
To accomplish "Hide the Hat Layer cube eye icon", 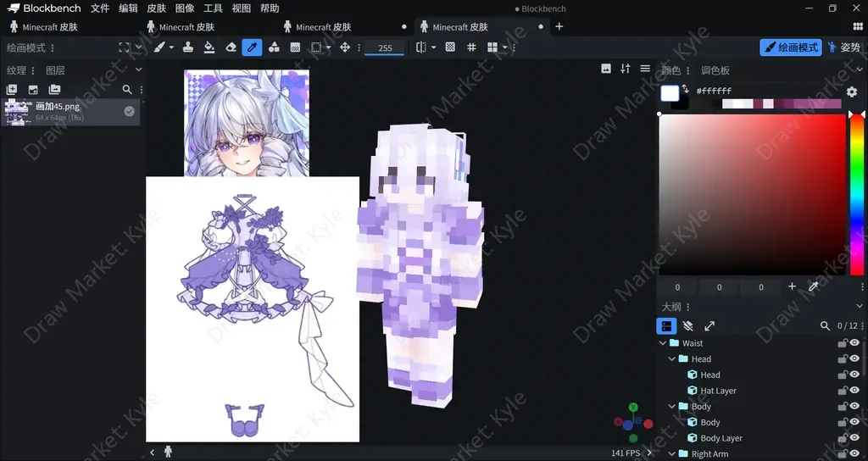I will [854, 390].
